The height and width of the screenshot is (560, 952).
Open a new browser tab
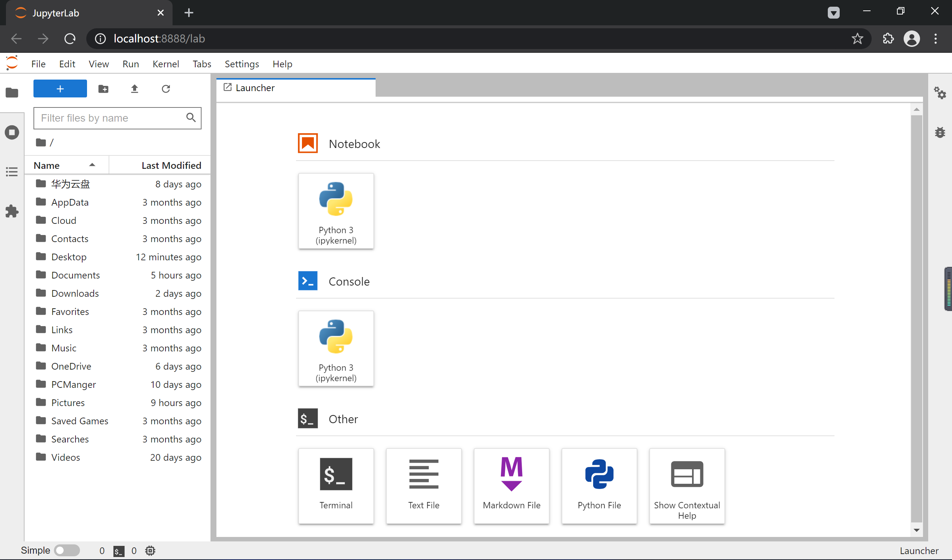(x=189, y=13)
